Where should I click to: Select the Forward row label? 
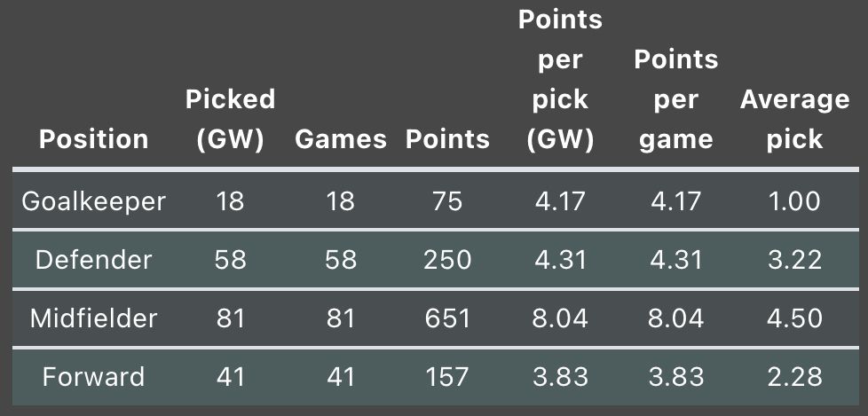(93, 377)
